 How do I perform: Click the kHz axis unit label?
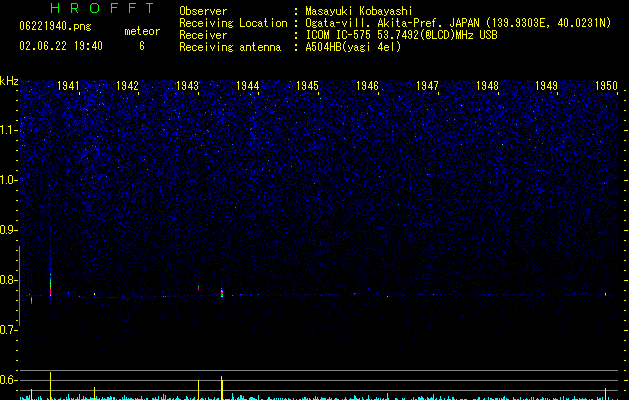9,81
